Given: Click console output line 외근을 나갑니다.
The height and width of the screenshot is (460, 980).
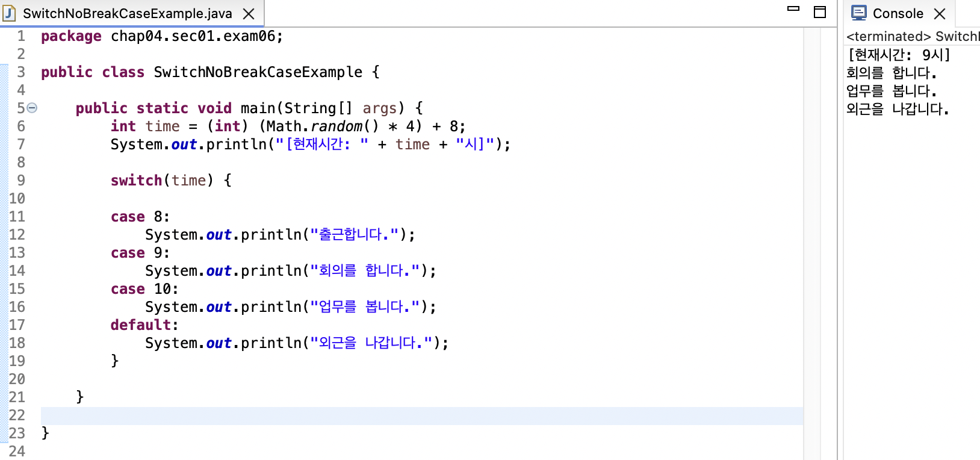Looking at the screenshot, I should coord(898,109).
